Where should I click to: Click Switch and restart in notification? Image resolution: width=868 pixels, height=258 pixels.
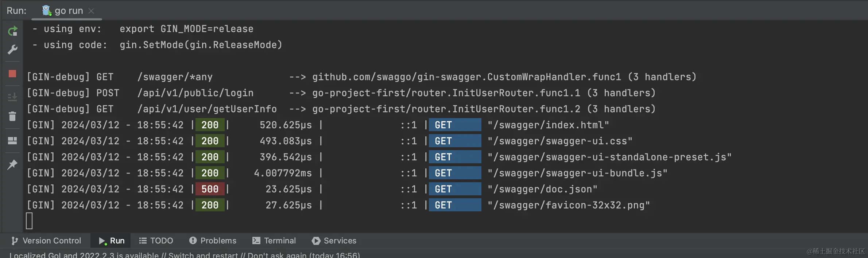point(203,255)
